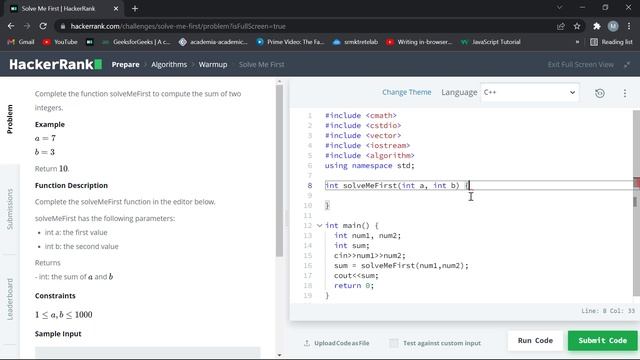Click the scroll-down arrow of problem pane
The height and width of the screenshot is (360, 640).
(x=279, y=355)
